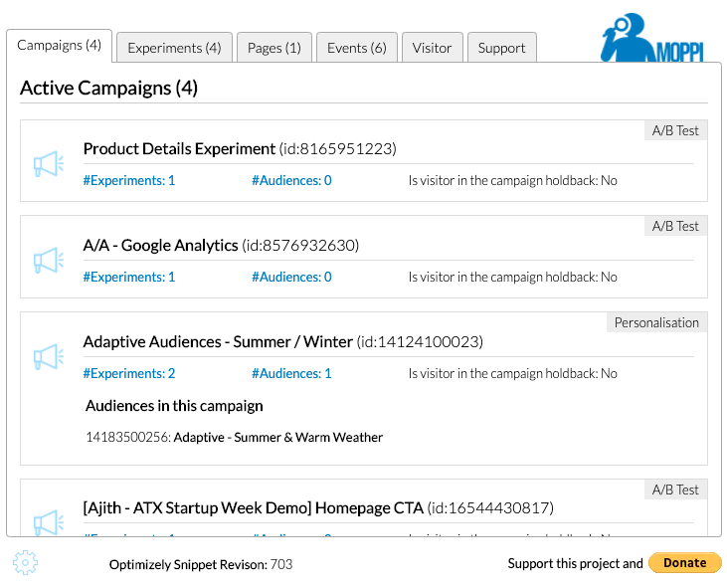Open the Visitor tab

coord(432,48)
